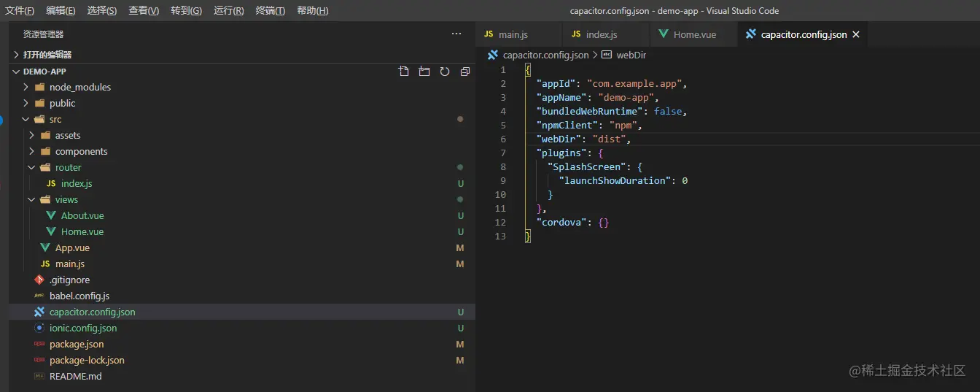The height and width of the screenshot is (392, 980).
Task: Open About.vue in the views folder
Action: click(x=82, y=215)
